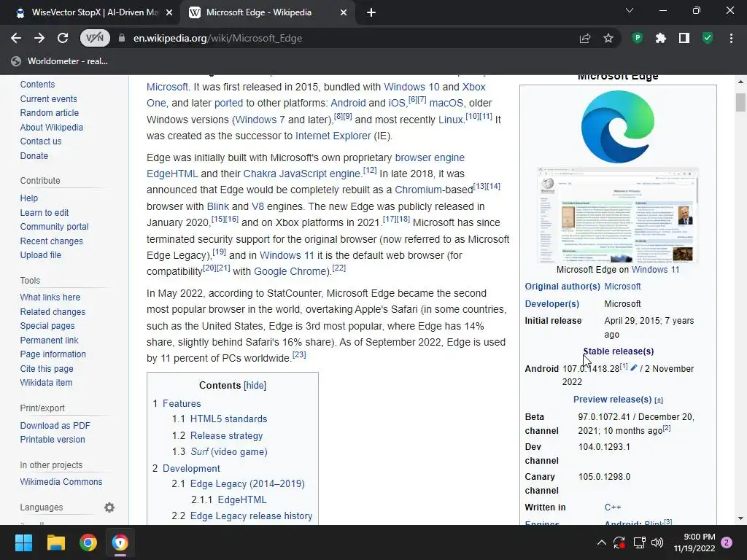Open the Windows 10 article link

411,87
